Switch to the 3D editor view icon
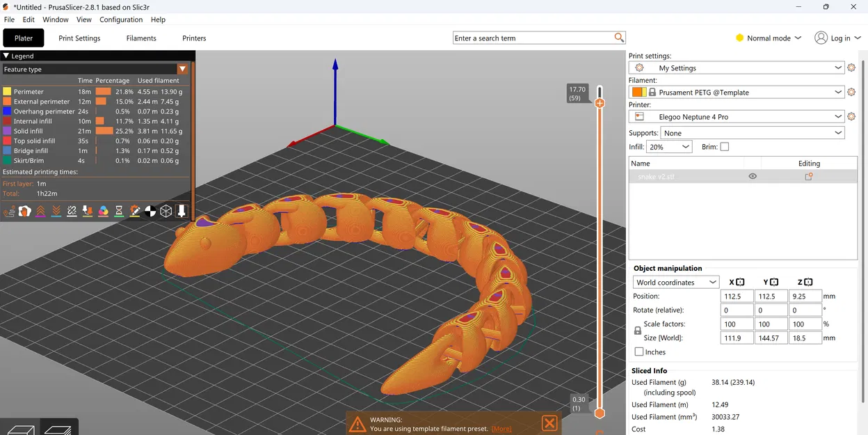868x435 pixels. pyautogui.click(x=19, y=430)
